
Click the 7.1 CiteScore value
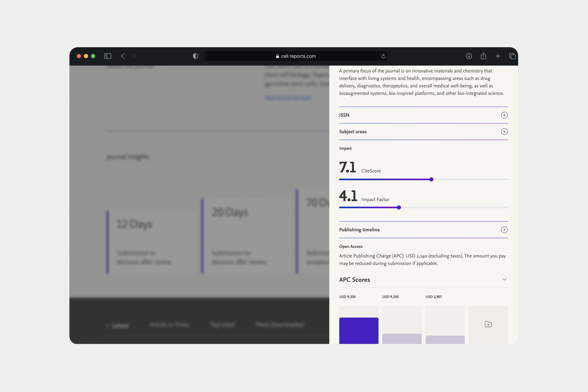(x=347, y=167)
